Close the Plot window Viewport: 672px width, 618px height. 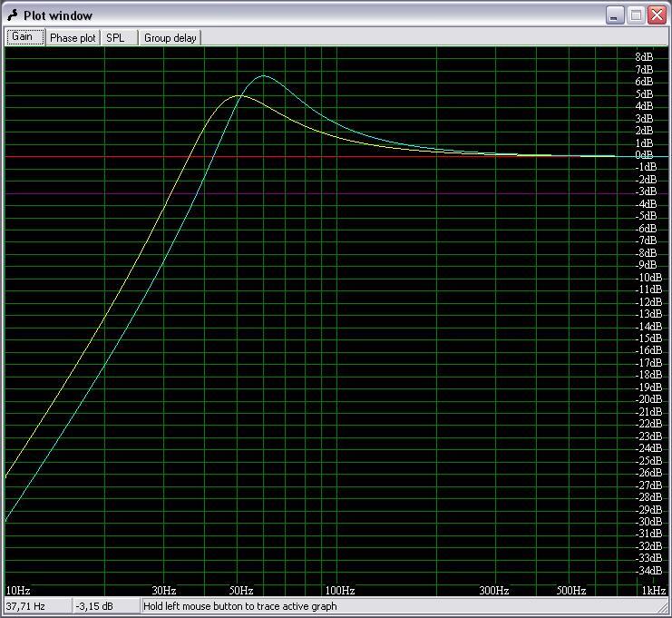(657, 15)
